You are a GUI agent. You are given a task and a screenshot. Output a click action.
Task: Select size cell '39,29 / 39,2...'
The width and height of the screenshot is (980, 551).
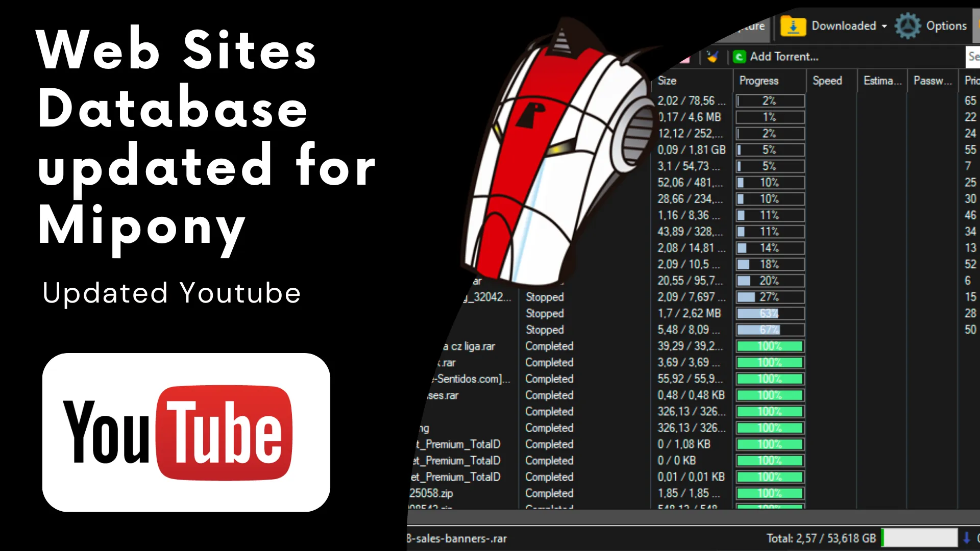690,346
